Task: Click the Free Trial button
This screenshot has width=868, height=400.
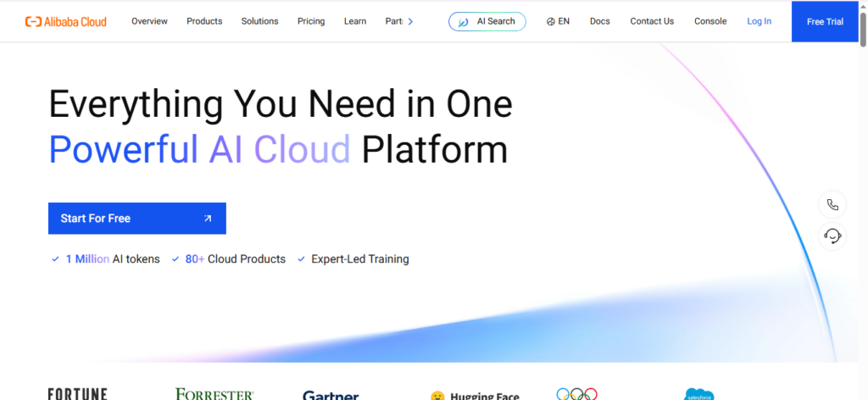Action: click(x=825, y=21)
